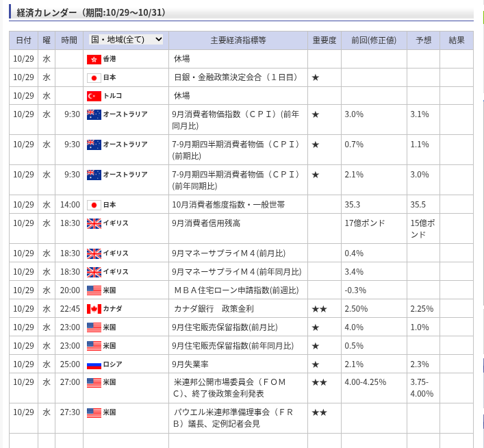
Task: Open the 国・地域(全て) country filter dropdown
Action: (127, 40)
